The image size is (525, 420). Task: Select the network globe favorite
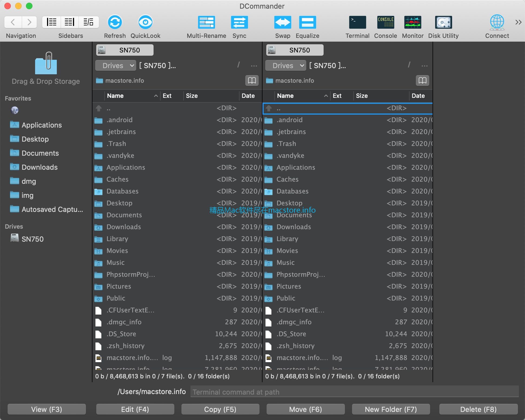[x=15, y=110]
